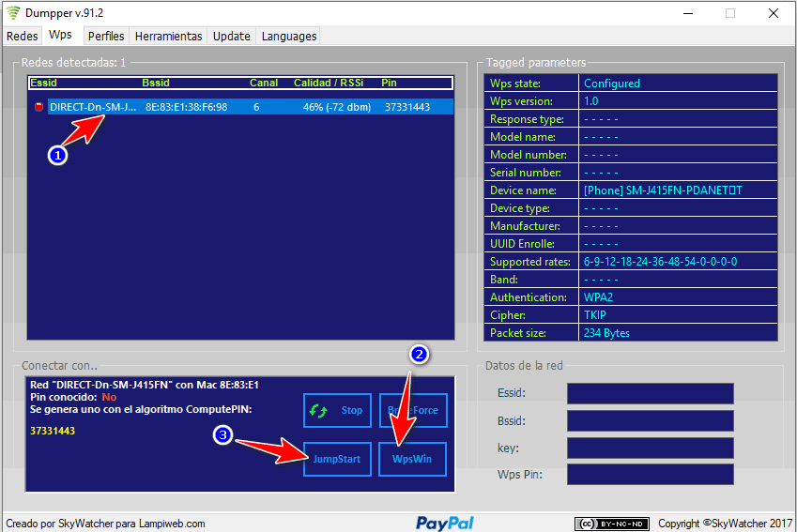Image resolution: width=797 pixels, height=532 pixels.
Task: Sort by the Calidad / RSSi column header
Action: pyautogui.click(x=329, y=83)
